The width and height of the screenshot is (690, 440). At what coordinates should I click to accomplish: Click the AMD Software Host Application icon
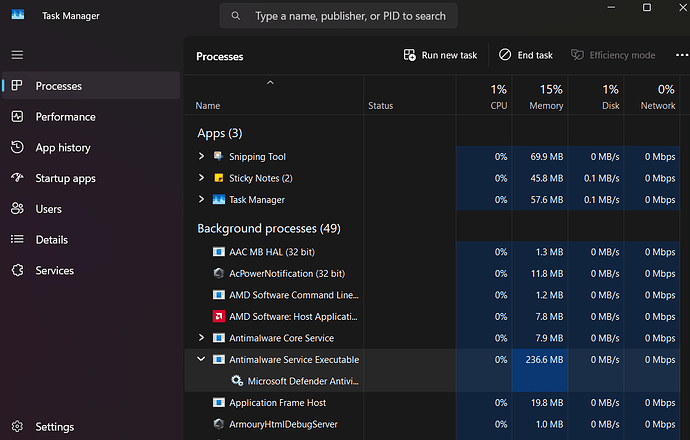coord(219,317)
